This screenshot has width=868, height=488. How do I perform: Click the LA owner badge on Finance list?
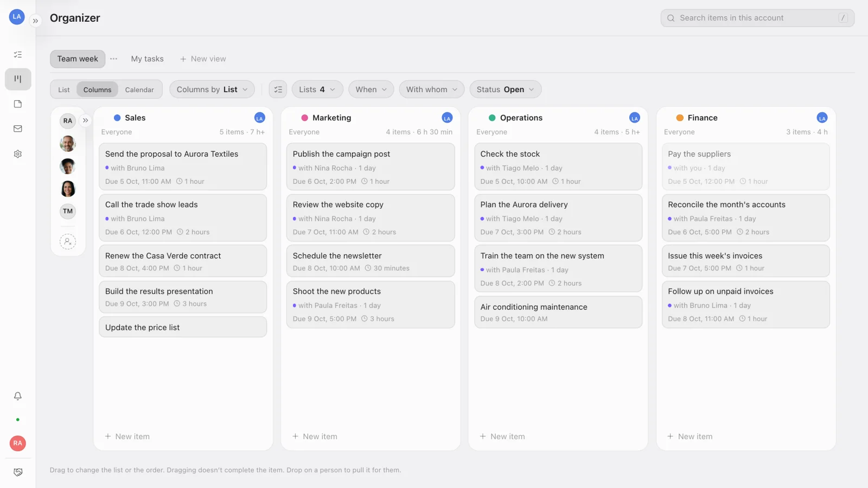click(822, 118)
